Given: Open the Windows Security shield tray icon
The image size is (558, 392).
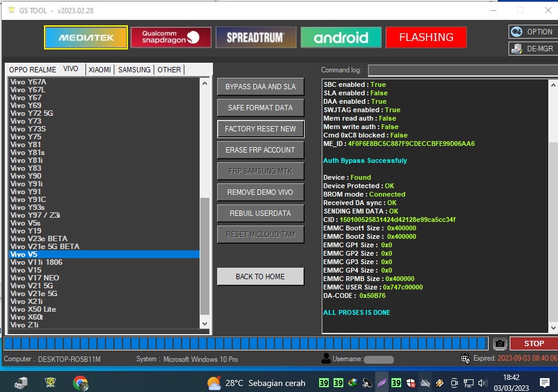Looking at the screenshot, I should (x=411, y=383).
